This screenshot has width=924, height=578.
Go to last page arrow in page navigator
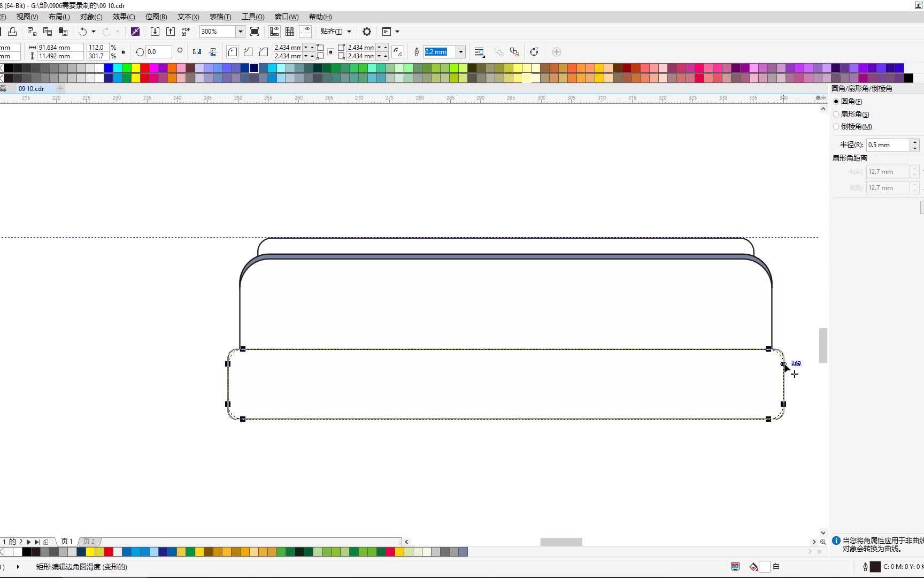point(37,542)
